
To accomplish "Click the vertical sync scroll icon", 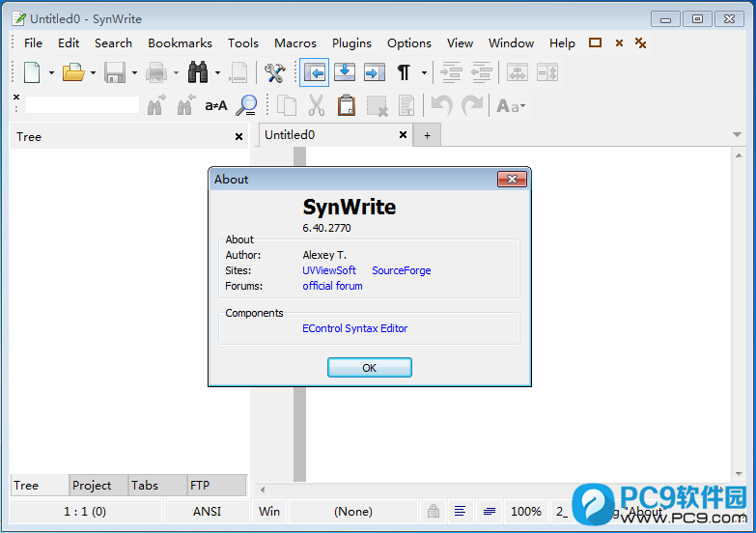I will tap(547, 72).
